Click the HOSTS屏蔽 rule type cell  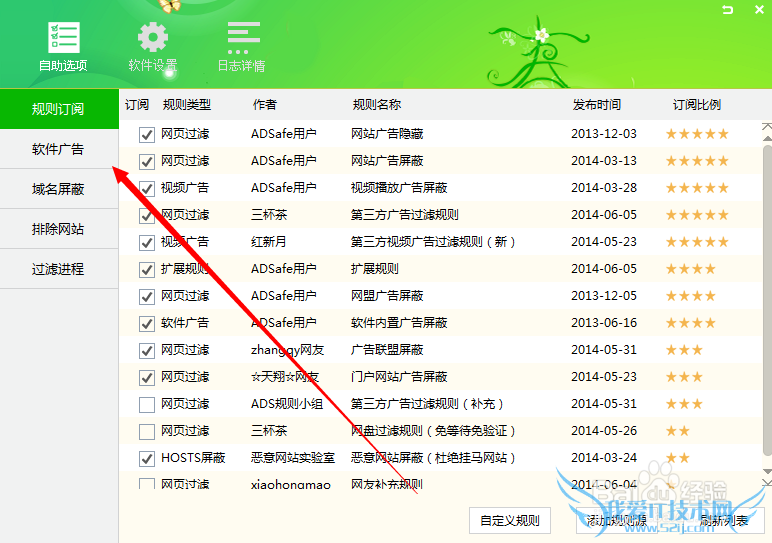coord(193,458)
